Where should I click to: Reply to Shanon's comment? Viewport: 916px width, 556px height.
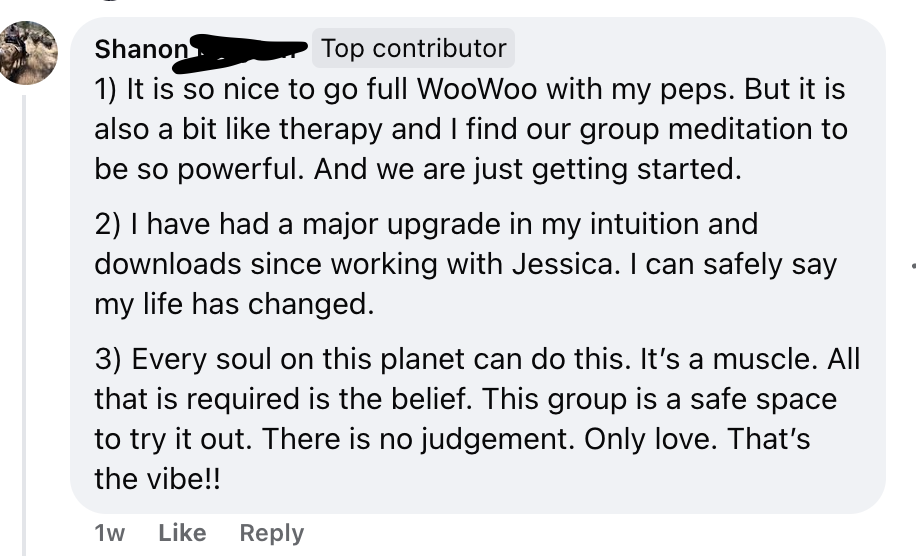[271, 533]
